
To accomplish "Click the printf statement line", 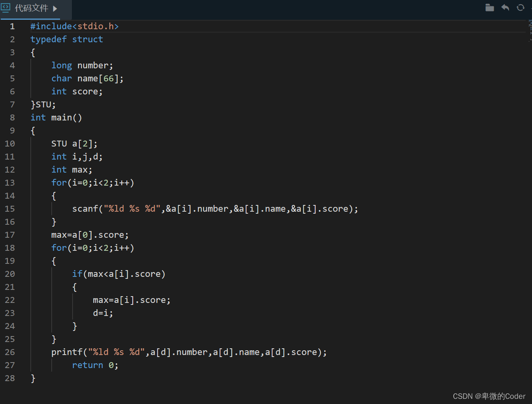I will [189, 352].
